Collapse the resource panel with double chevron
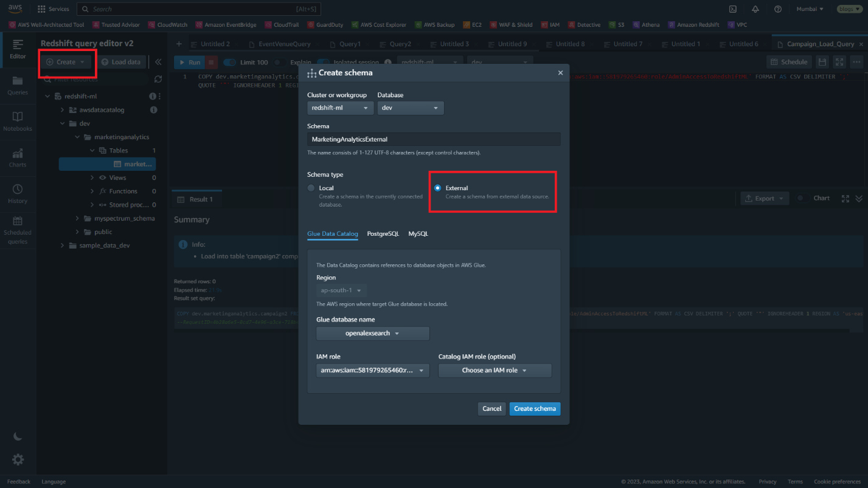The width and height of the screenshot is (868, 488). pyautogui.click(x=158, y=62)
